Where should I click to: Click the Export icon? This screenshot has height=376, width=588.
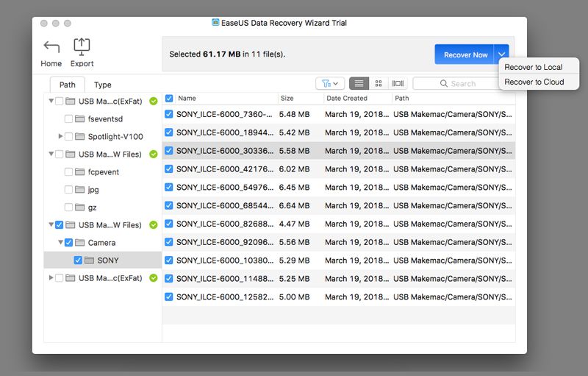click(82, 46)
